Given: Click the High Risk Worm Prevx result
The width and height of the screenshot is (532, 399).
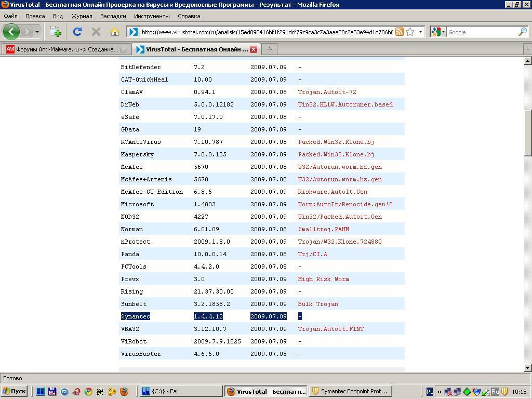Looking at the screenshot, I should pos(323,279).
